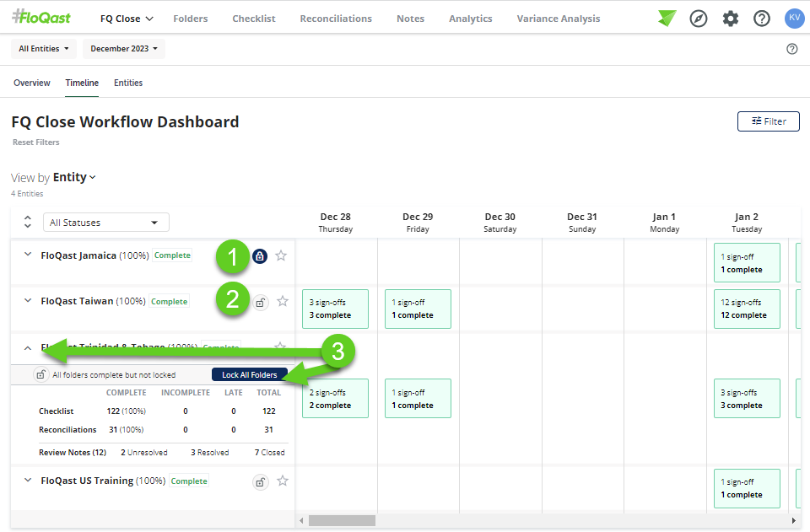Go to the Variance Analysis menu
The width and height of the screenshot is (810, 532).
coord(559,19)
